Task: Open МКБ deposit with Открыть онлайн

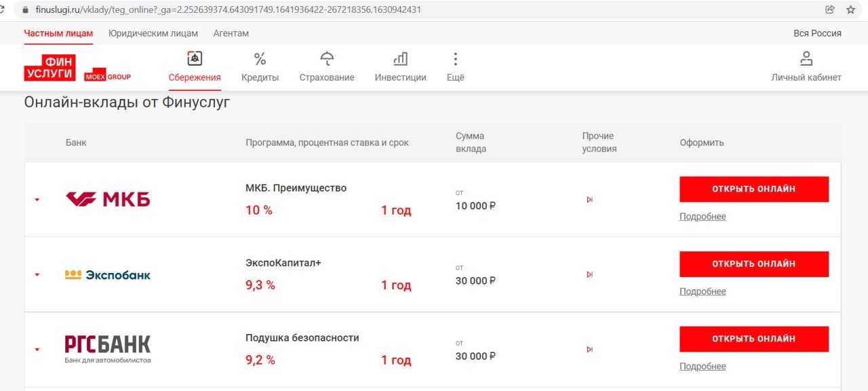Action: [754, 189]
